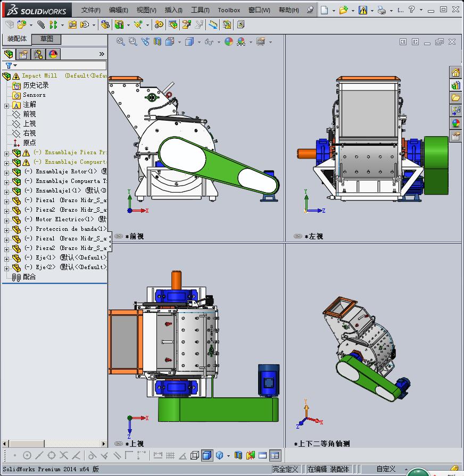Switch to the 草图 tab
The image size is (464, 476).
click(46, 39)
